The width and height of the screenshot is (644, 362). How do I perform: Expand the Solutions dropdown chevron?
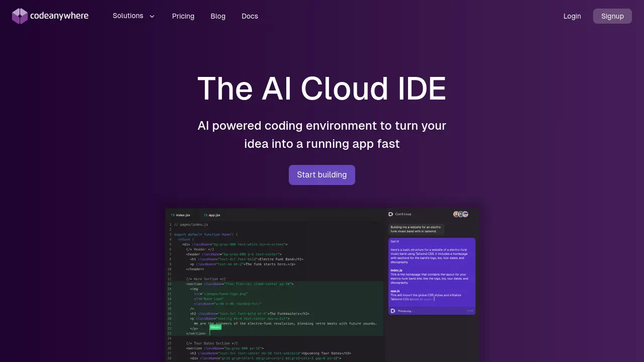coord(152,16)
